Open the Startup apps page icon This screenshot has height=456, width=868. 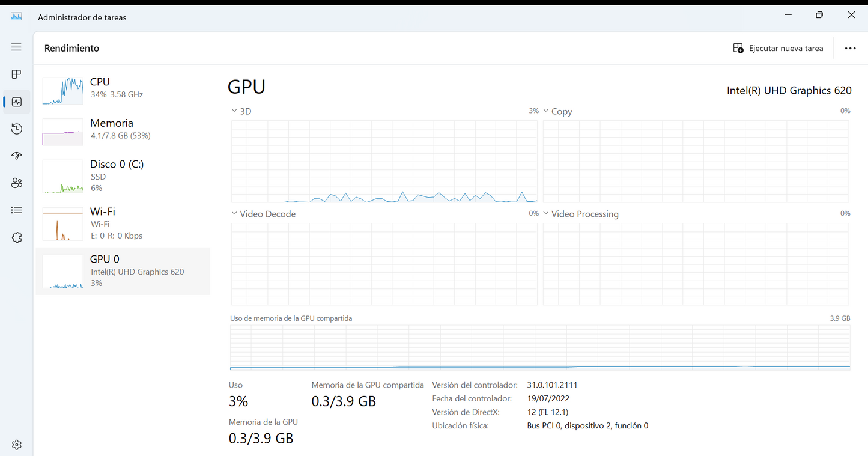tap(16, 156)
